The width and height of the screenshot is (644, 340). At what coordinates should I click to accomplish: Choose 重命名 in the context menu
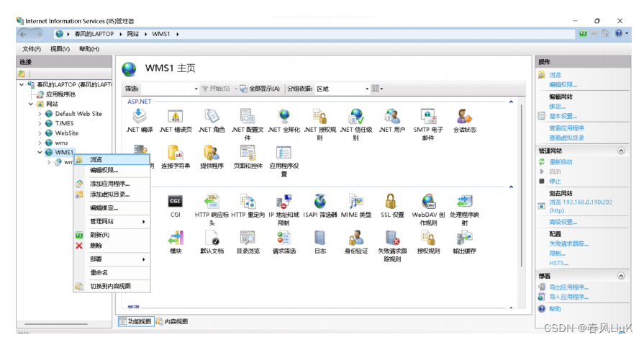coord(112,272)
